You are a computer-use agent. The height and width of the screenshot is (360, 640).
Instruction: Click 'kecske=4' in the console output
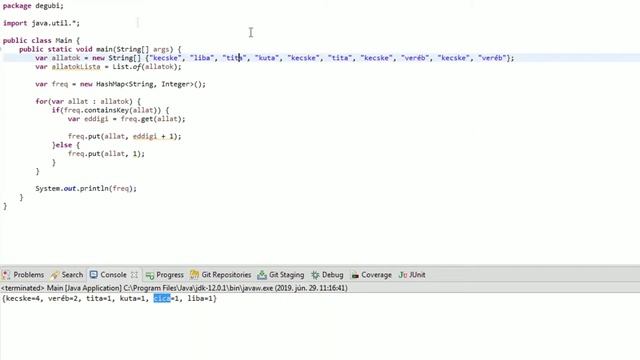[24, 298]
